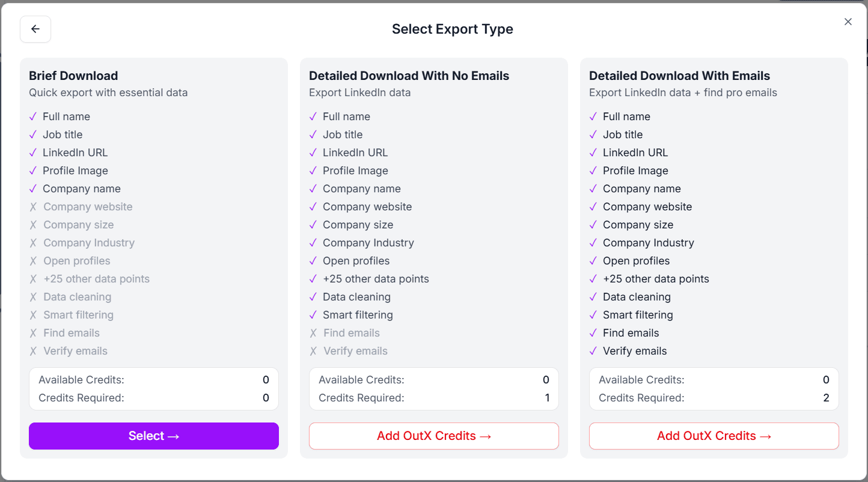868x482 pixels.
Task: Click the back arrow at top left
Action: 35,29
